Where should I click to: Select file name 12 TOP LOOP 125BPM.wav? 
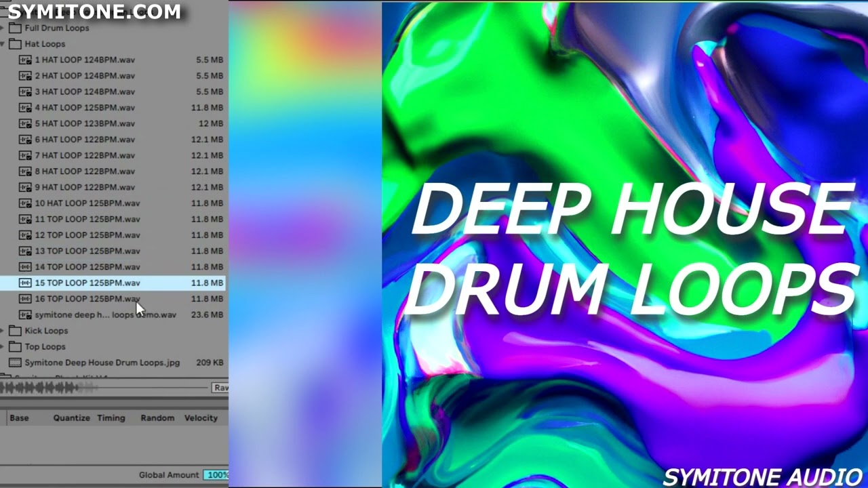pos(87,235)
